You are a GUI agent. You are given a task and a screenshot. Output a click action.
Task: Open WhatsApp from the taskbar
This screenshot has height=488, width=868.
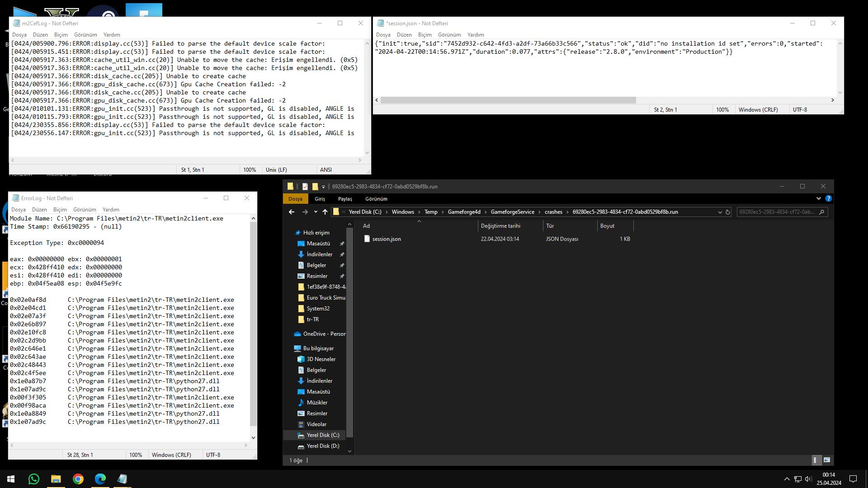[33, 479]
